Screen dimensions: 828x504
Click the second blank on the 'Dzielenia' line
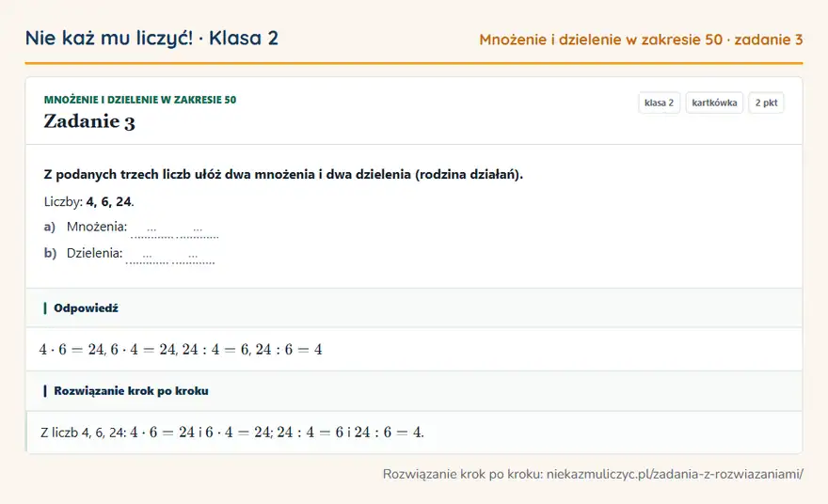193,257
